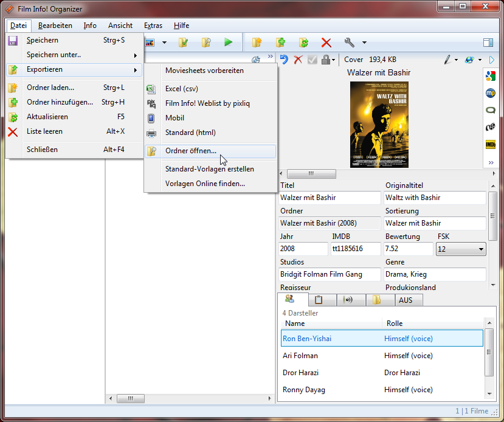Image resolution: width=504 pixels, height=422 pixels.
Task: Click the blue triangle arrow beside globe
Action: 491,60
